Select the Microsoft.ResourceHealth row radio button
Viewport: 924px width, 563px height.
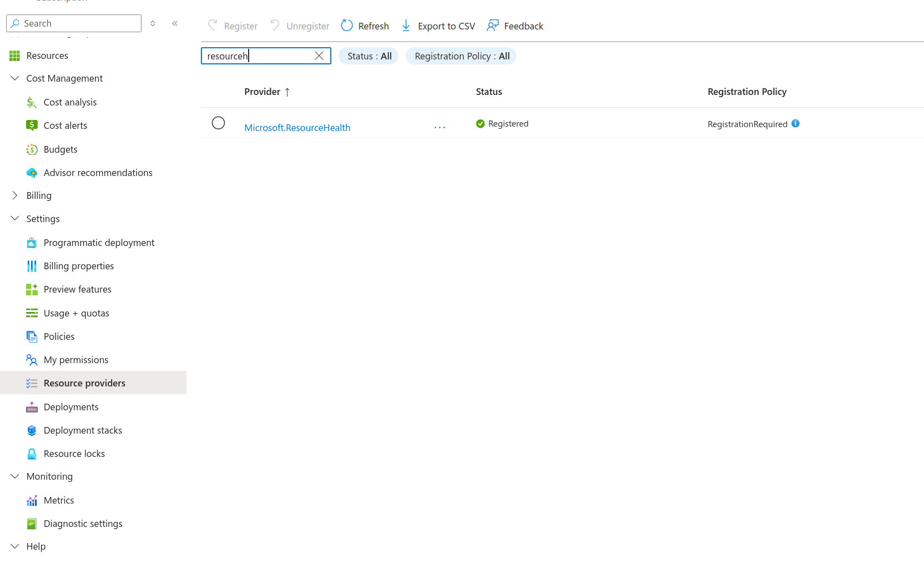(x=219, y=123)
